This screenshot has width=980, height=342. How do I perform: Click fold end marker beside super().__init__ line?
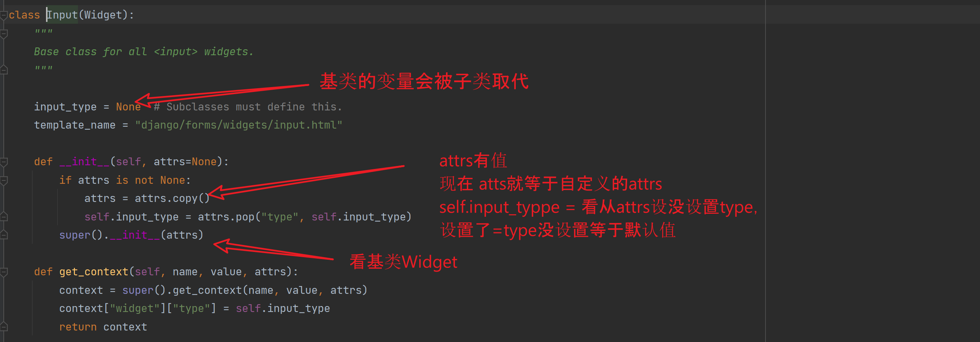(4, 235)
